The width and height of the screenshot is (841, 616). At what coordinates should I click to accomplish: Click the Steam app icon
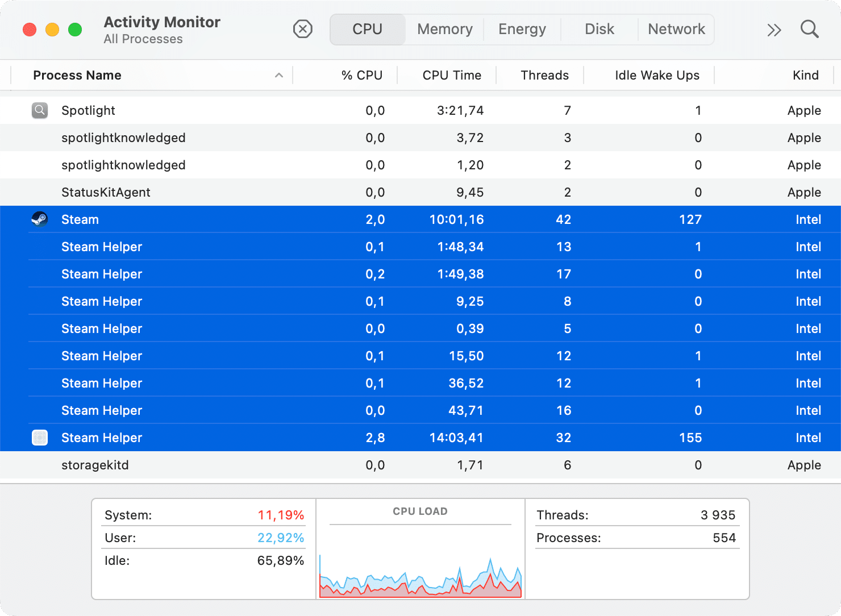(x=40, y=219)
